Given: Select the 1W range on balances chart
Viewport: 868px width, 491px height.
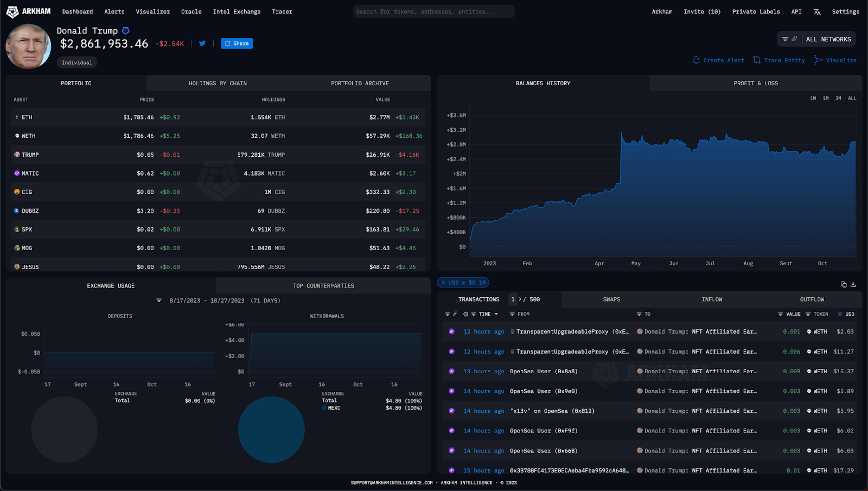Looking at the screenshot, I should coord(813,98).
